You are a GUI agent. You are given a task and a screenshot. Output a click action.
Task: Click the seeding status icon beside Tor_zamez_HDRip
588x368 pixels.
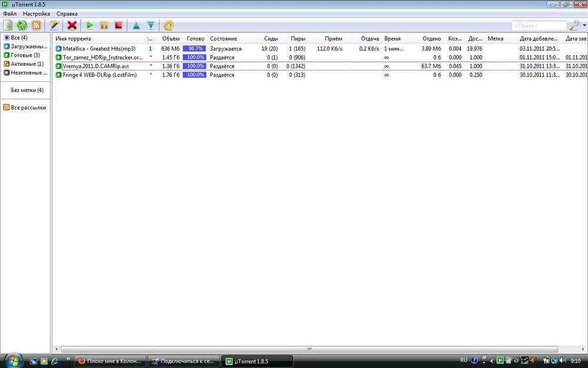tap(58, 58)
